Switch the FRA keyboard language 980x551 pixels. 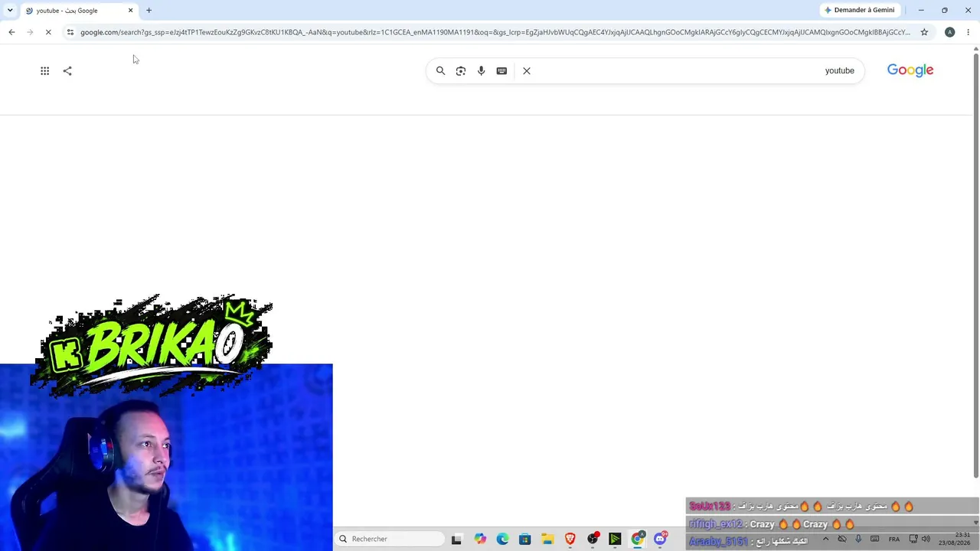point(893,540)
